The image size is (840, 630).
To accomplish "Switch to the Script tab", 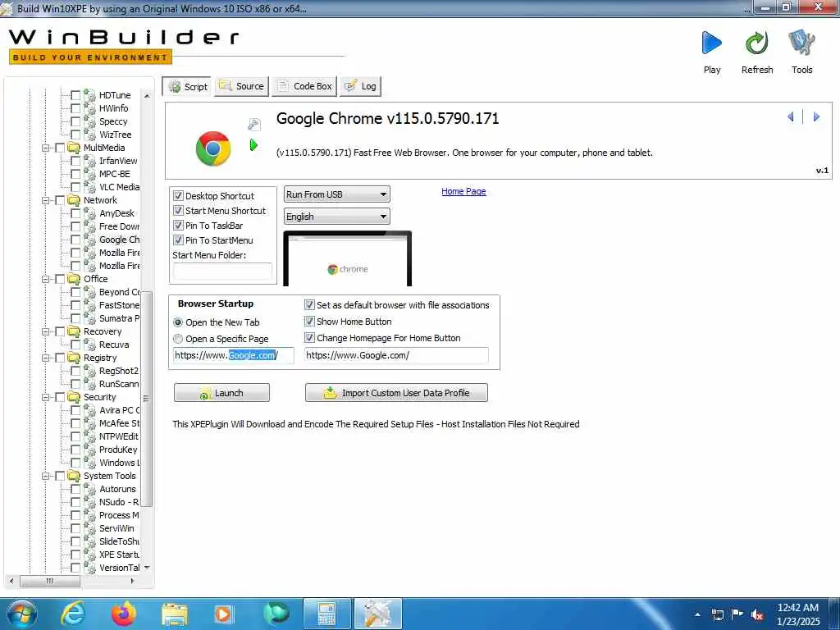I will 187,87.
